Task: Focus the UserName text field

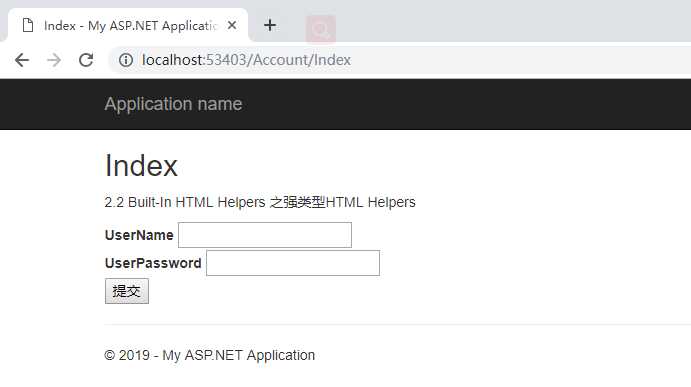Action: pos(265,235)
